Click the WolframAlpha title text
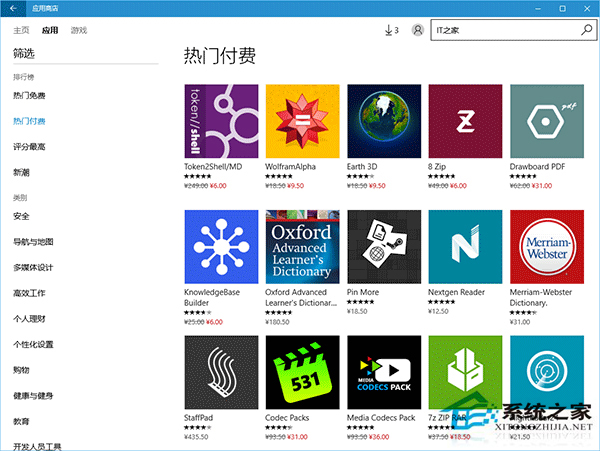This screenshot has width=600, height=451. click(x=290, y=167)
